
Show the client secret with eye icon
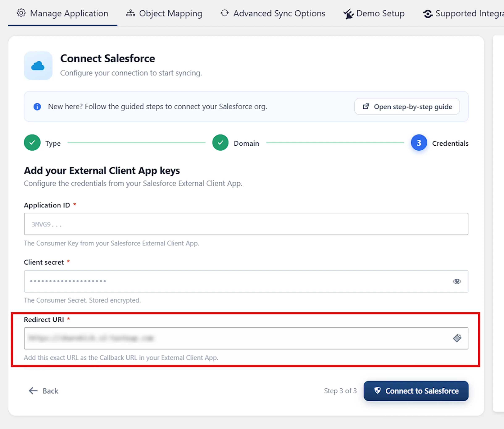click(457, 281)
